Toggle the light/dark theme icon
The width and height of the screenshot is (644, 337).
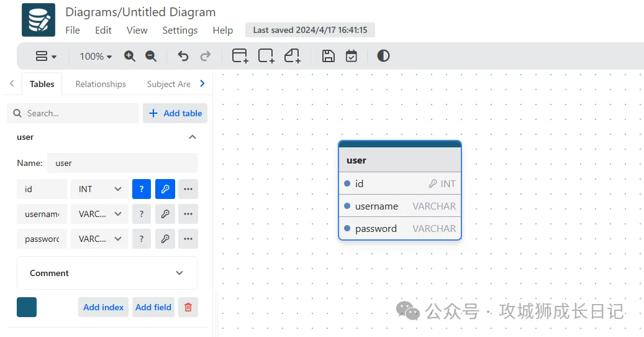[x=383, y=56]
